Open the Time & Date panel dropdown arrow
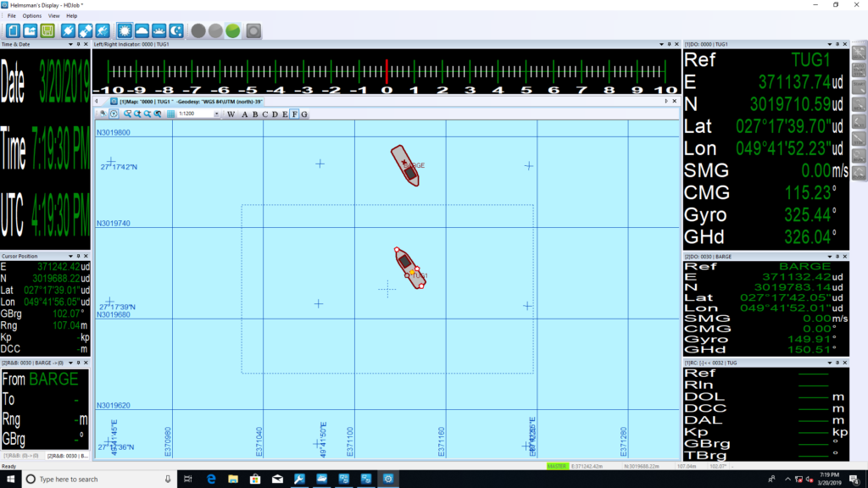This screenshot has width=868, height=488. point(73,43)
